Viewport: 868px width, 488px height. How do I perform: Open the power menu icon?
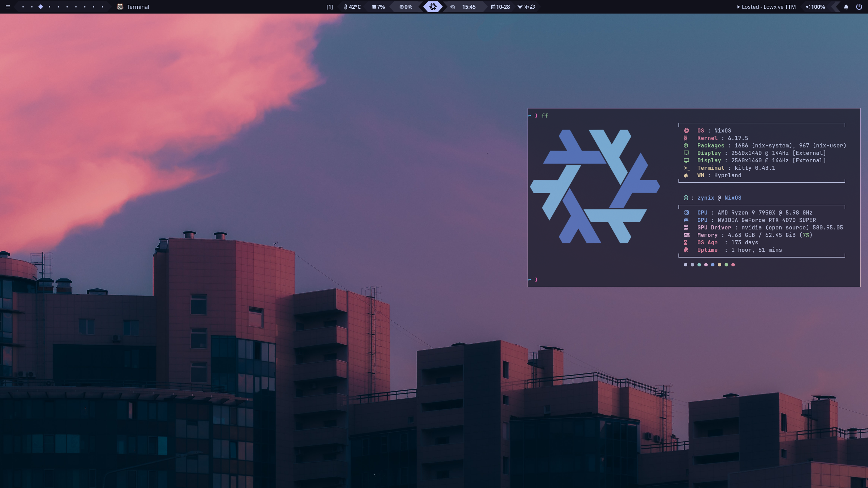point(859,7)
